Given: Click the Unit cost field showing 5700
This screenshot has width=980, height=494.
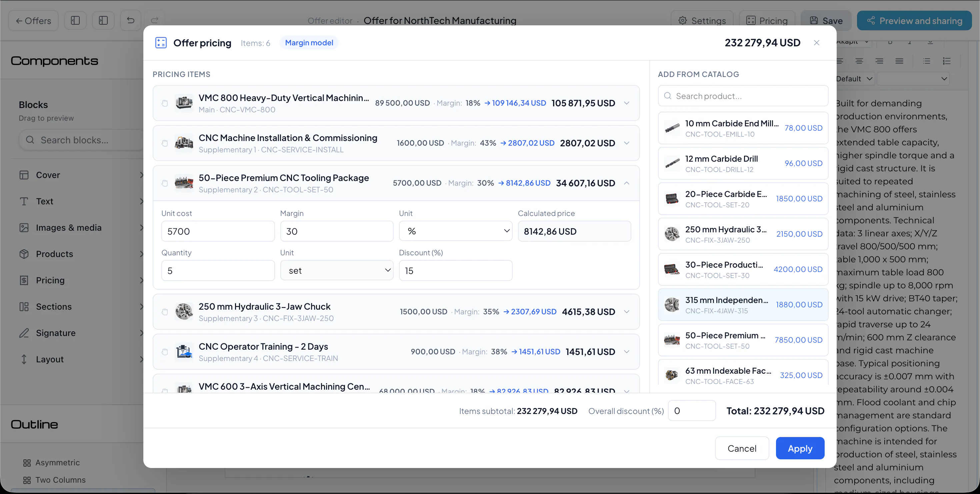Looking at the screenshot, I should 218,231.
